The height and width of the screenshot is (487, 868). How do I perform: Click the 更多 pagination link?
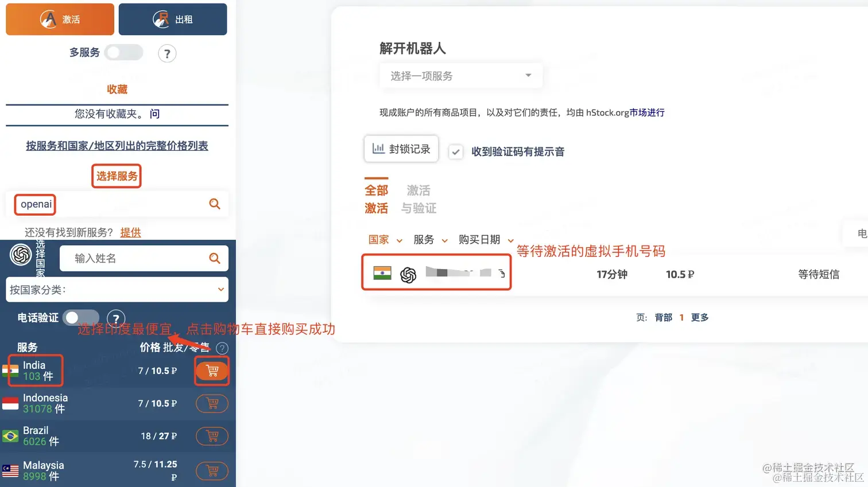point(700,317)
